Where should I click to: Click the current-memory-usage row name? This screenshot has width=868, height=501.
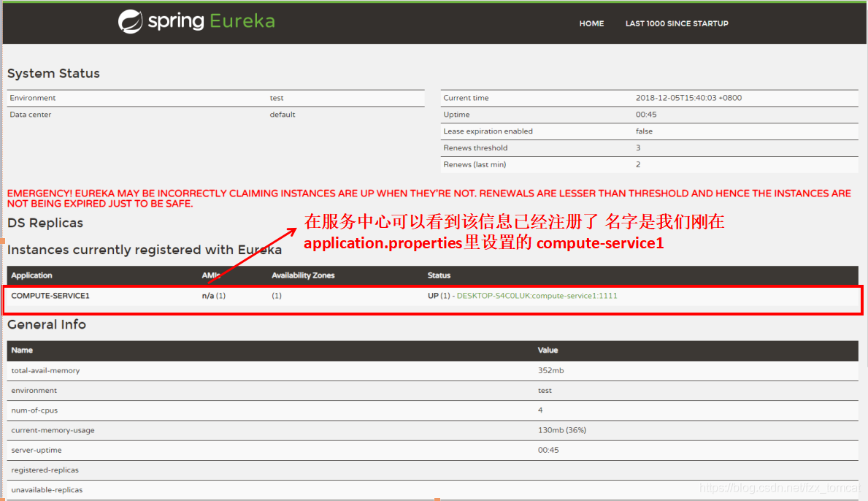tap(53, 430)
